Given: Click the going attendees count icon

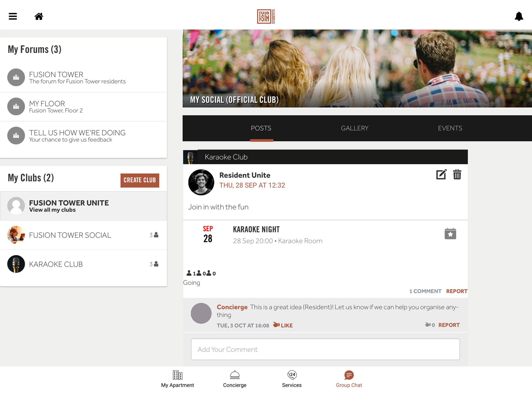Looking at the screenshot, I should [189, 273].
